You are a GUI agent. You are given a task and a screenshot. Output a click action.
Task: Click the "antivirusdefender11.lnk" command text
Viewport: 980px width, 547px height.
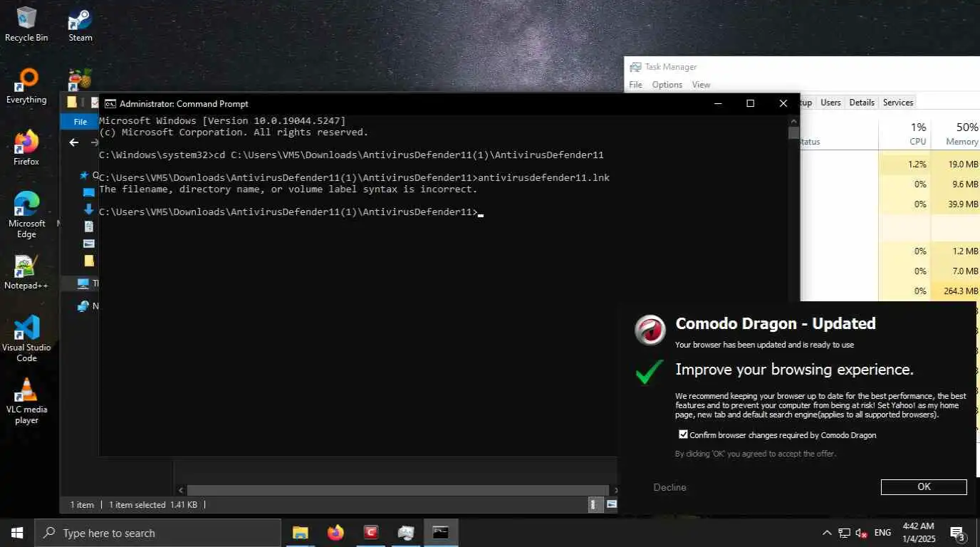click(544, 177)
